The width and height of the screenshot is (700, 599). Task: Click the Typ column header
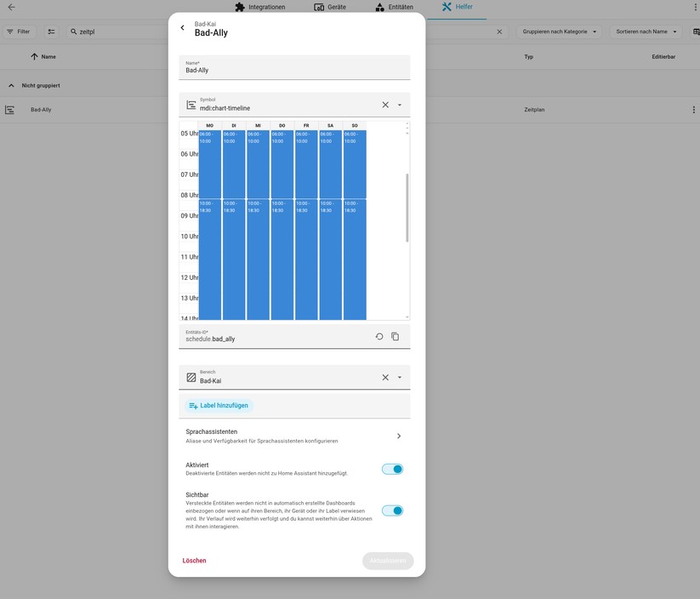528,57
